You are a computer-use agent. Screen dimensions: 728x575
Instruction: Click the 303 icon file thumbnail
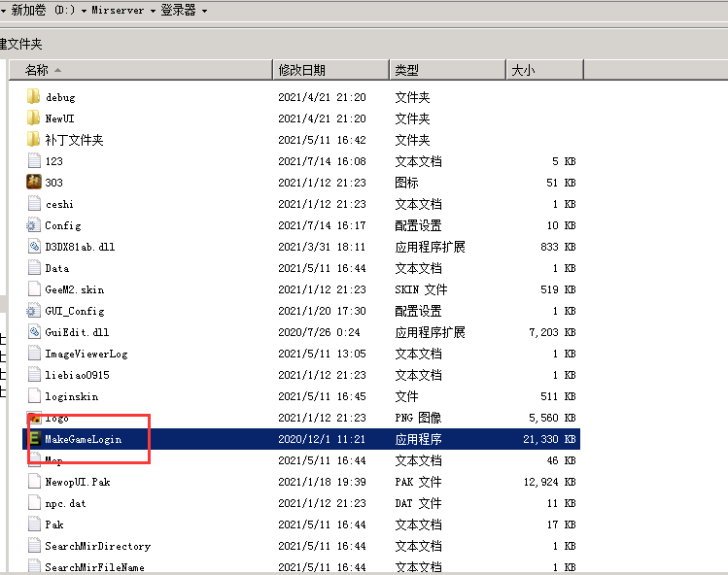coord(34,183)
